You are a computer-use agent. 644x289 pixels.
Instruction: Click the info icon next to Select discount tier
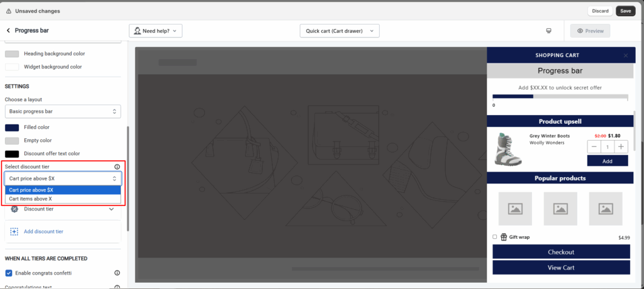point(117,166)
